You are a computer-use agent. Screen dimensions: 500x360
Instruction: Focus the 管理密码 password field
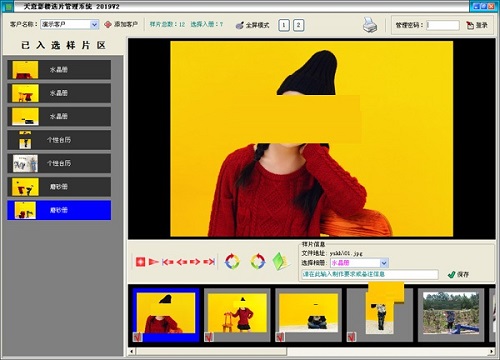coord(443,25)
